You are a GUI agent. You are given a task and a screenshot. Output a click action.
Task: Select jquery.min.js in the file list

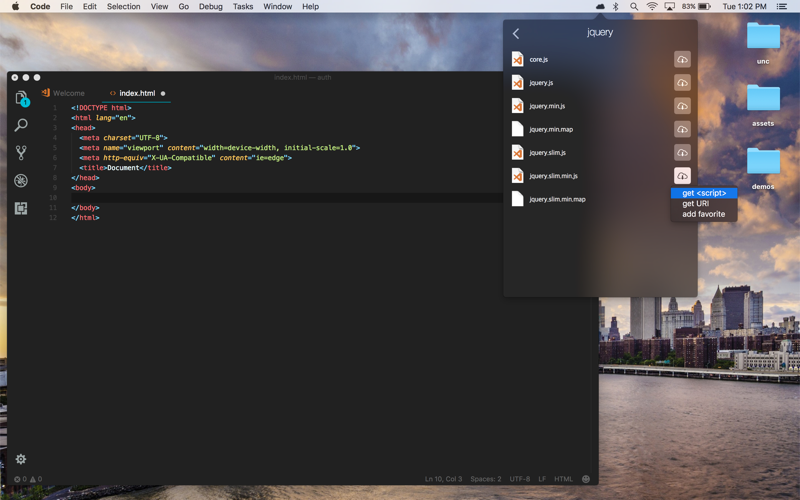click(x=547, y=106)
